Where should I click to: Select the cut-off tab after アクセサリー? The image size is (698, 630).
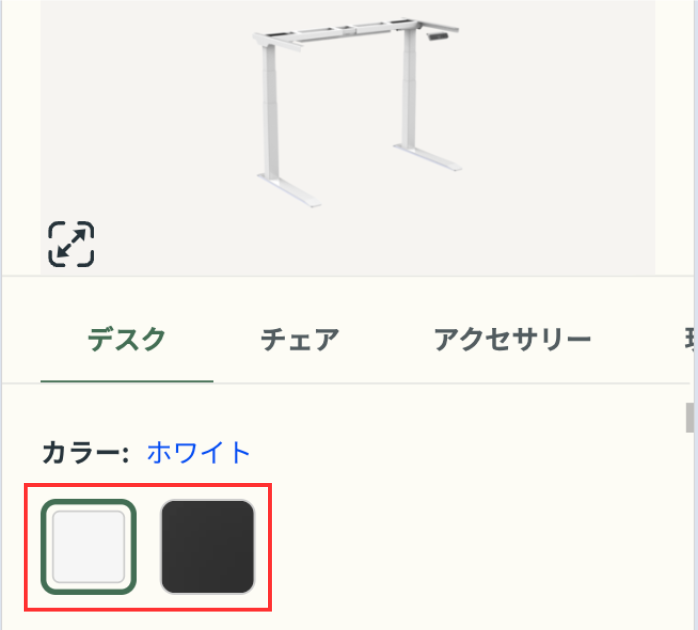click(x=688, y=340)
